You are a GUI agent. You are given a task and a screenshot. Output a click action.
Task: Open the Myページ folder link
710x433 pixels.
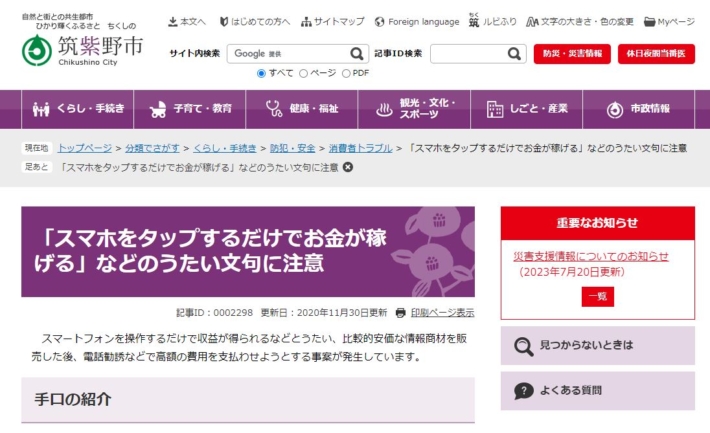[x=669, y=22]
